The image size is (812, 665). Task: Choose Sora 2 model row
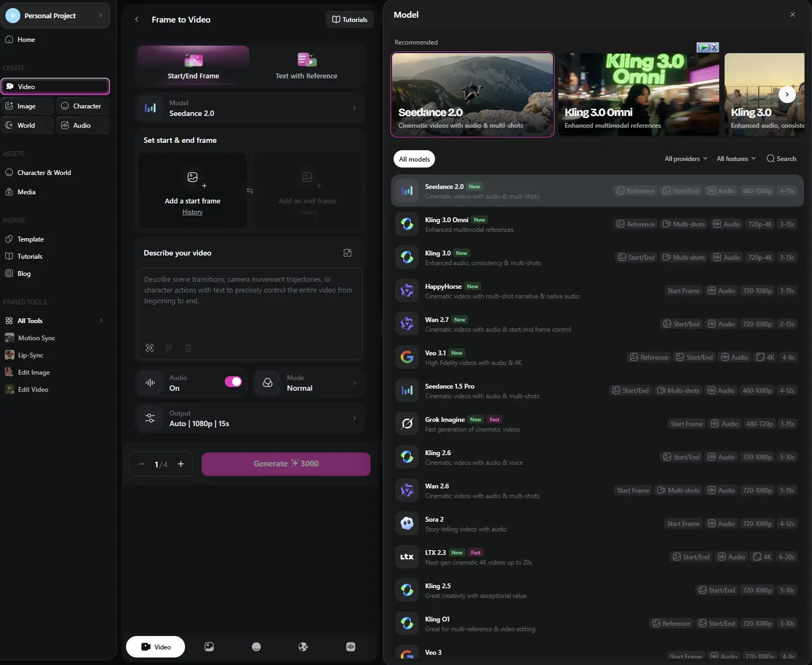[597, 524]
